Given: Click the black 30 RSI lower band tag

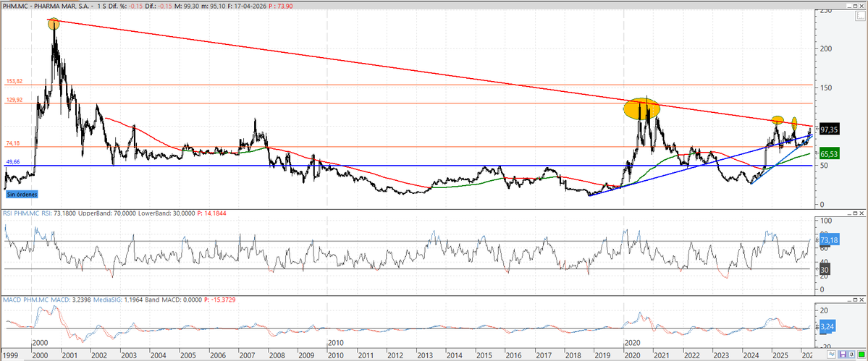Looking at the screenshot, I should click(824, 269).
